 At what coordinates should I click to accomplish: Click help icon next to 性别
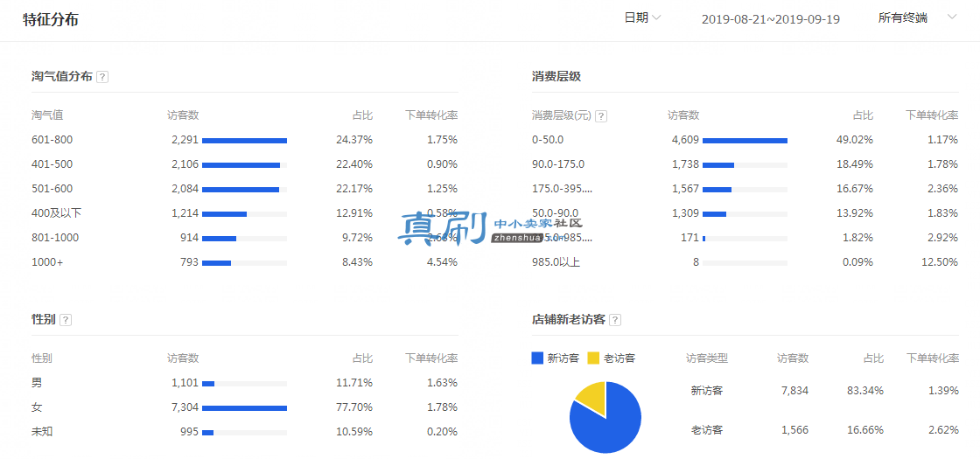coord(66,320)
